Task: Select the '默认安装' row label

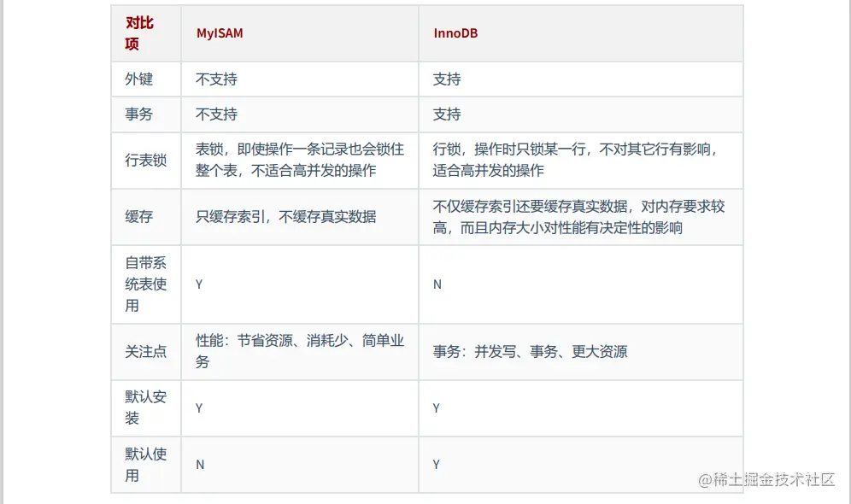Action: pyautogui.click(x=145, y=407)
